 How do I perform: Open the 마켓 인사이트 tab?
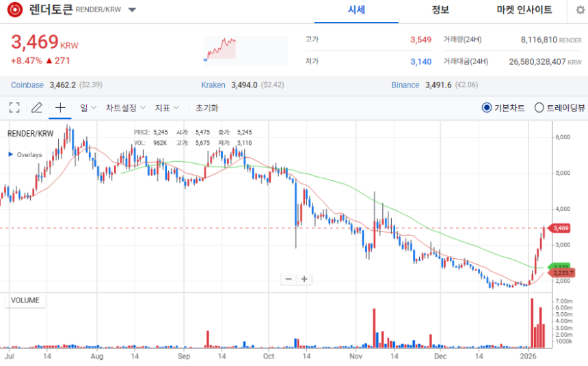tap(533, 10)
